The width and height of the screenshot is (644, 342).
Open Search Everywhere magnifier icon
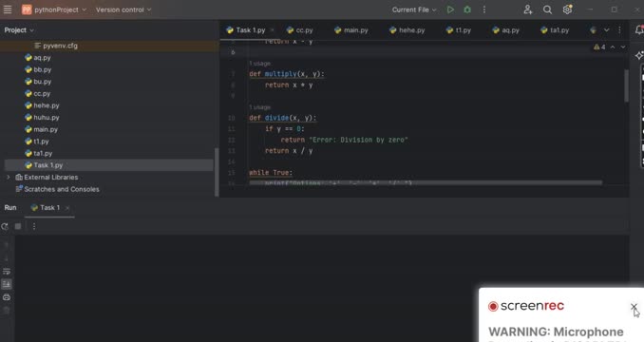click(547, 9)
